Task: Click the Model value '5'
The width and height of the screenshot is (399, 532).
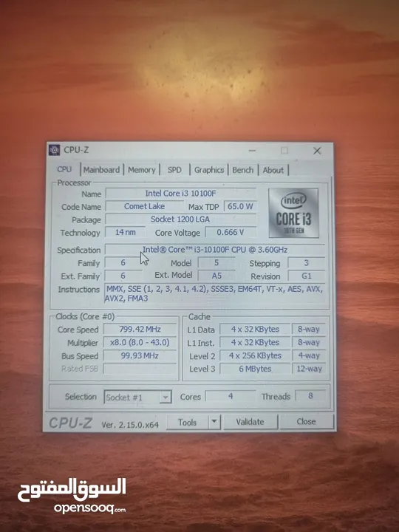Action: point(216,262)
